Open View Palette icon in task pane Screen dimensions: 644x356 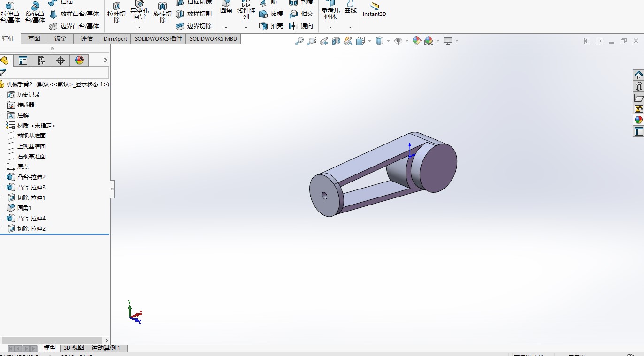638,109
